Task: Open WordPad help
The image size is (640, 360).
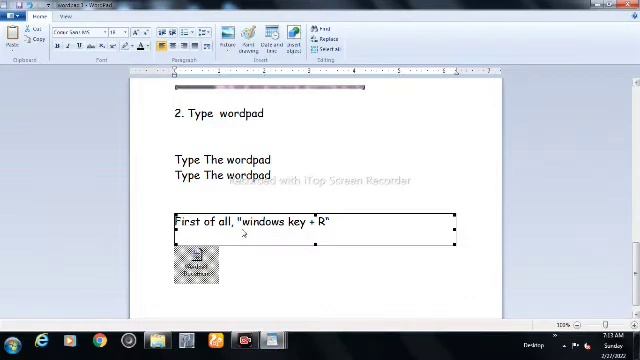Action: [x=634, y=16]
